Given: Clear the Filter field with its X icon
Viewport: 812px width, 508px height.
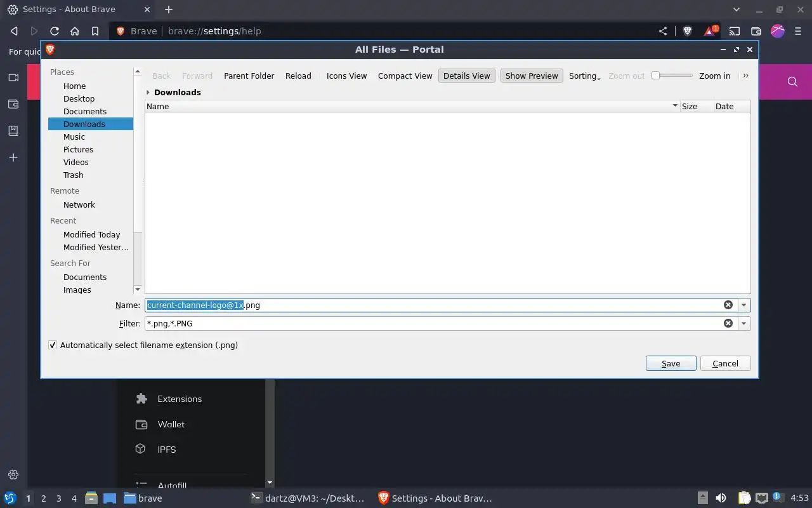Looking at the screenshot, I should (x=728, y=323).
